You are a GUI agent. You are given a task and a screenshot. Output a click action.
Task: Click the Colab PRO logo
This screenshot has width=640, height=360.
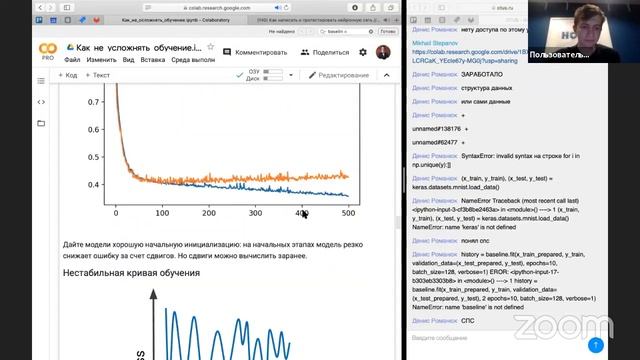point(48,52)
